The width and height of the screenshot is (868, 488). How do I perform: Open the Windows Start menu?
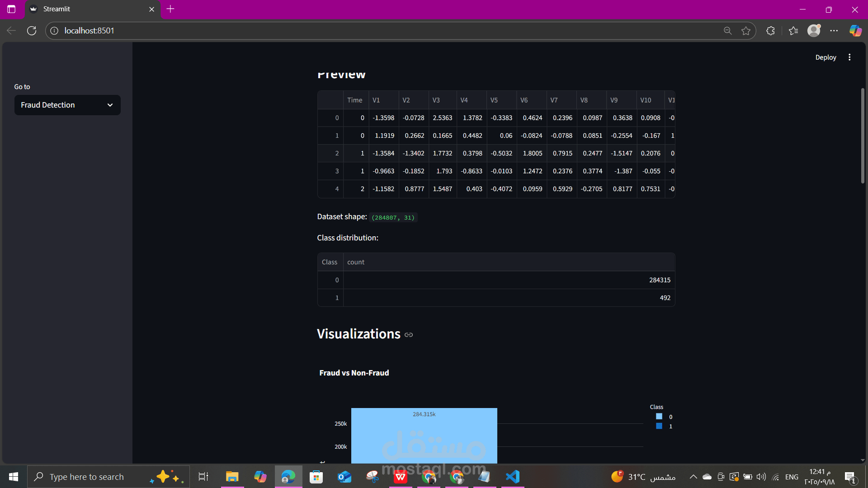click(13, 476)
